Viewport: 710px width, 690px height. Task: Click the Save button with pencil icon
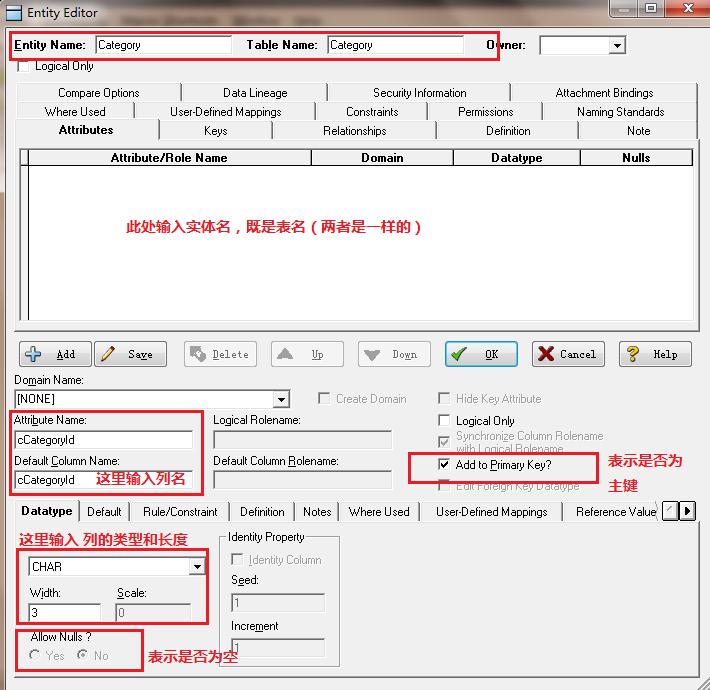coord(130,354)
